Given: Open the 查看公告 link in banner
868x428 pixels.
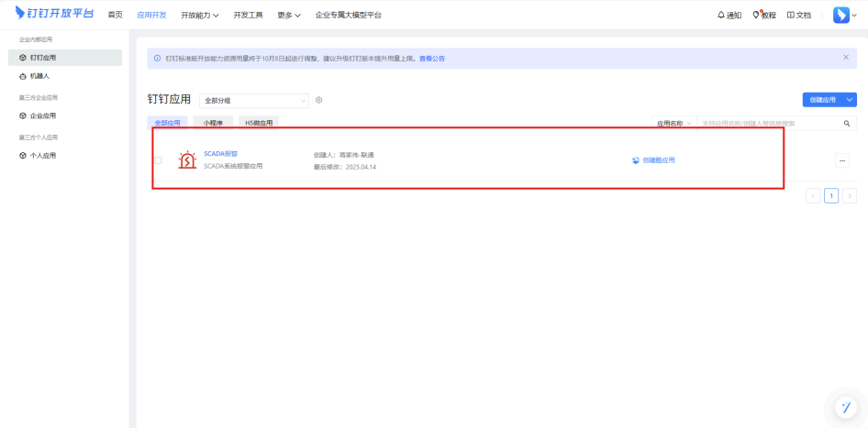Looking at the screenshot, I should point(432,59).
